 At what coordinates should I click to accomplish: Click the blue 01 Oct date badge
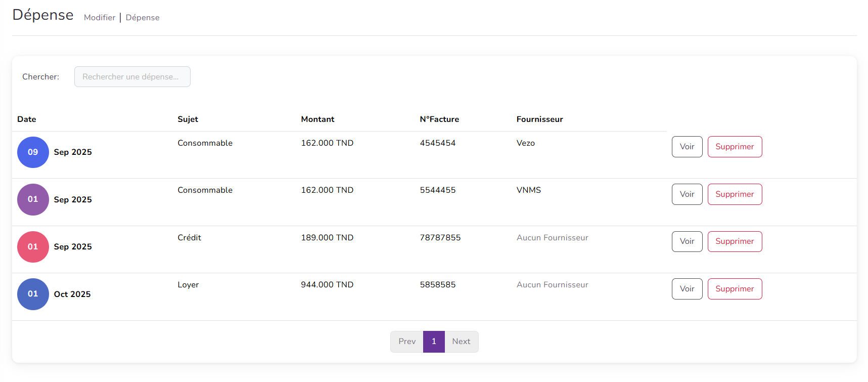(x=33, y=294)
